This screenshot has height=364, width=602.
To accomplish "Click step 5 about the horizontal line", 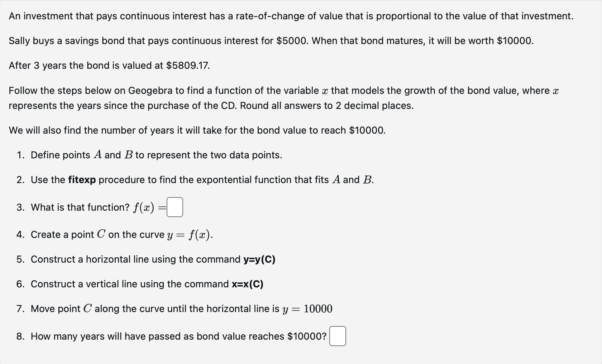I will (143, 259).
